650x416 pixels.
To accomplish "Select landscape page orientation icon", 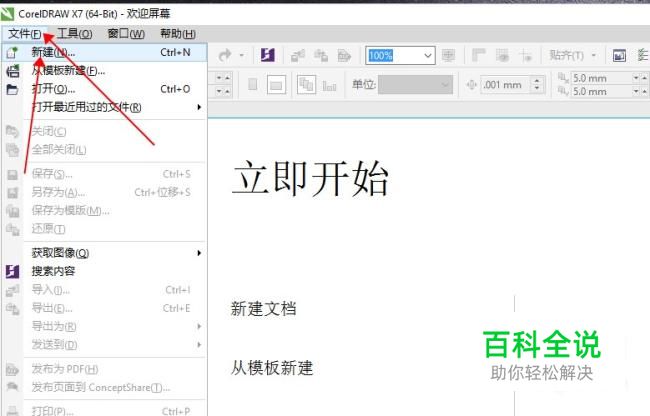I will (x=276, y=85).
